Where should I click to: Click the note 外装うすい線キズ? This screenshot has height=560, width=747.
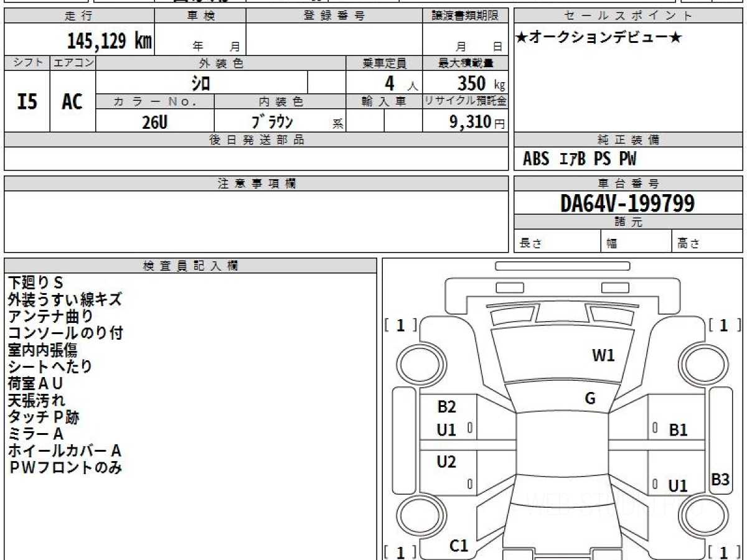pos(65,300)
